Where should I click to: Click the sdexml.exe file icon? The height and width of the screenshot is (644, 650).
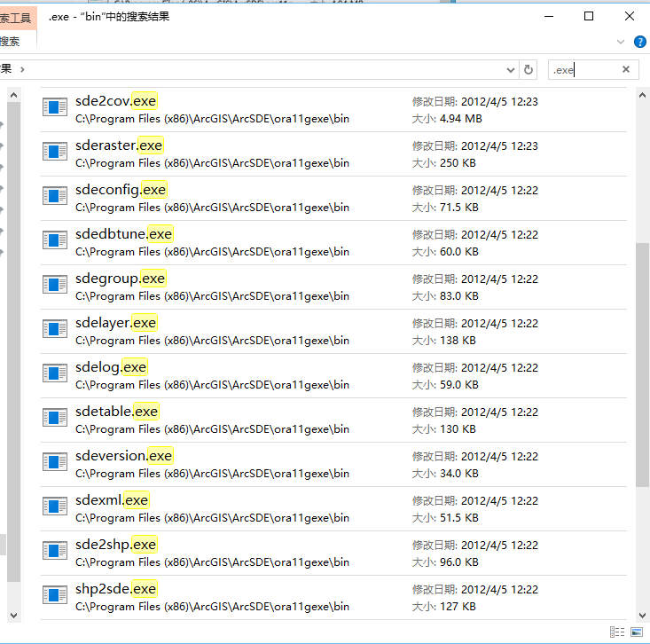point(55,507)
